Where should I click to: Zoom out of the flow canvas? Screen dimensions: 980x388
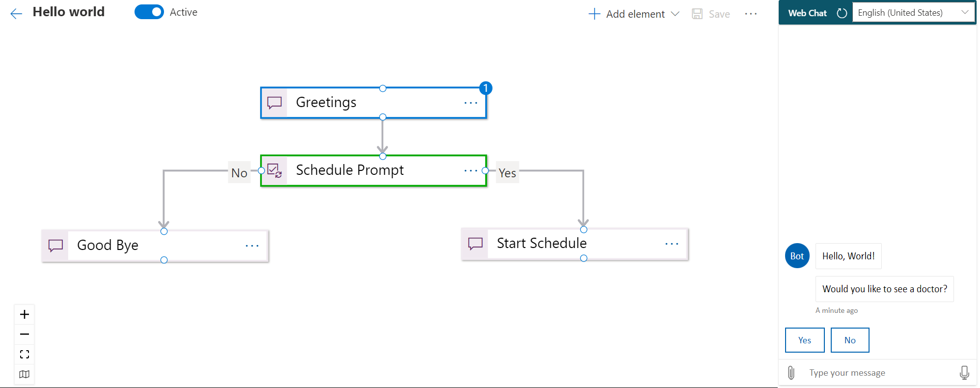24,334
